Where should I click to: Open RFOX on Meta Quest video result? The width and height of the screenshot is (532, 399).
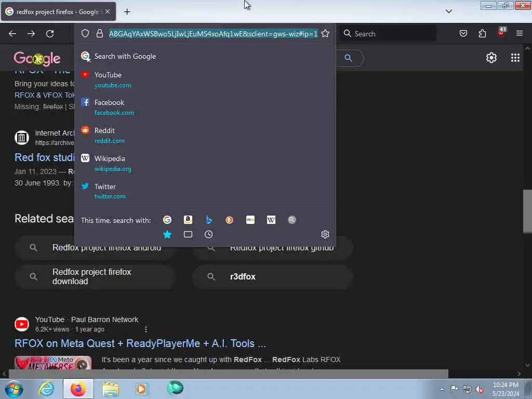point(140,343)
